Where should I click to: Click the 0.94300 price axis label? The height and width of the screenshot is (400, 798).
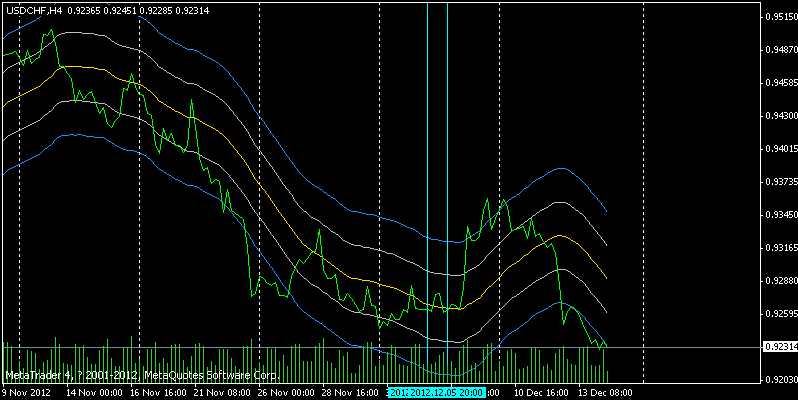click(781, 116)
